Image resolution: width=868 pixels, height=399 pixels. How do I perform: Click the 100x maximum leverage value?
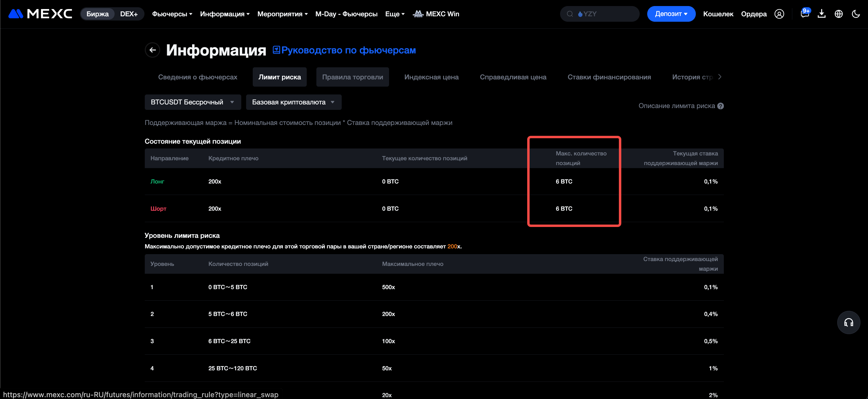point(388,341)
